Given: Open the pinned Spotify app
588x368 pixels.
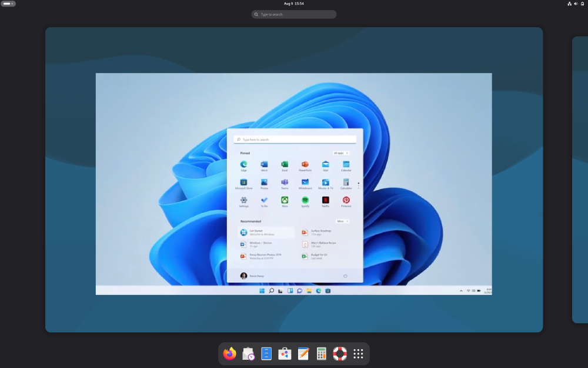Looking at the screenshot, I should (x=305, y=201).
